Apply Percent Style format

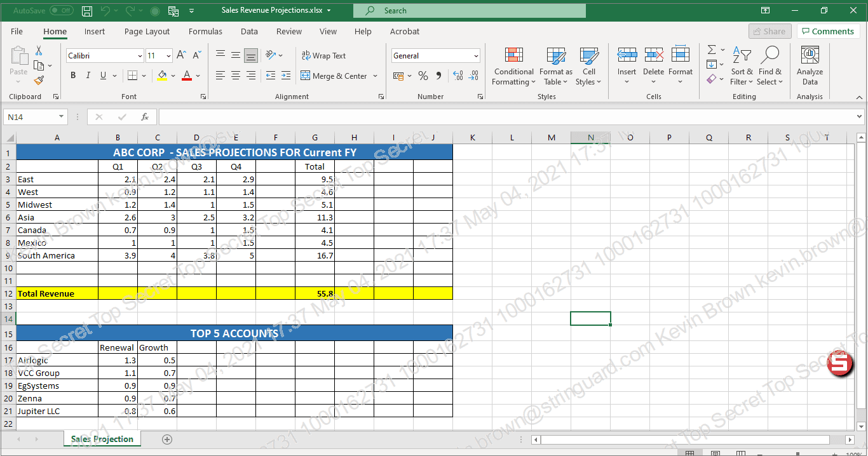(x=423, y=76)
